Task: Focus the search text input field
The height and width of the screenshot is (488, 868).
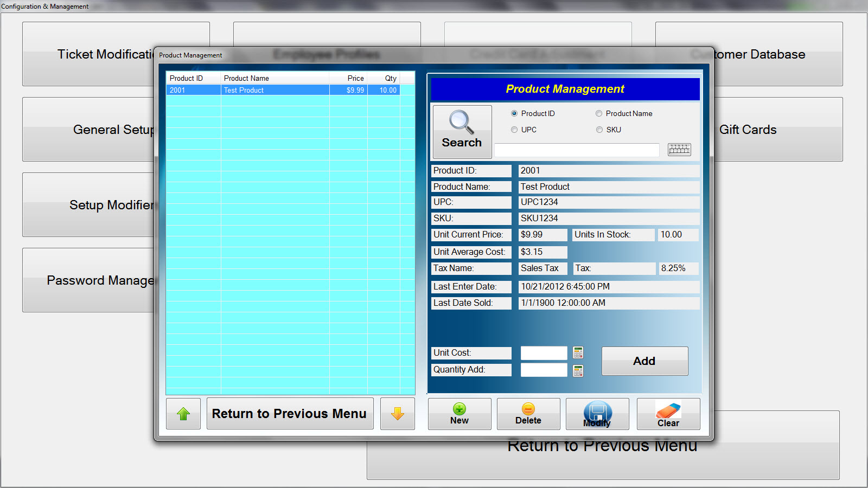Action: pos(576,150)
